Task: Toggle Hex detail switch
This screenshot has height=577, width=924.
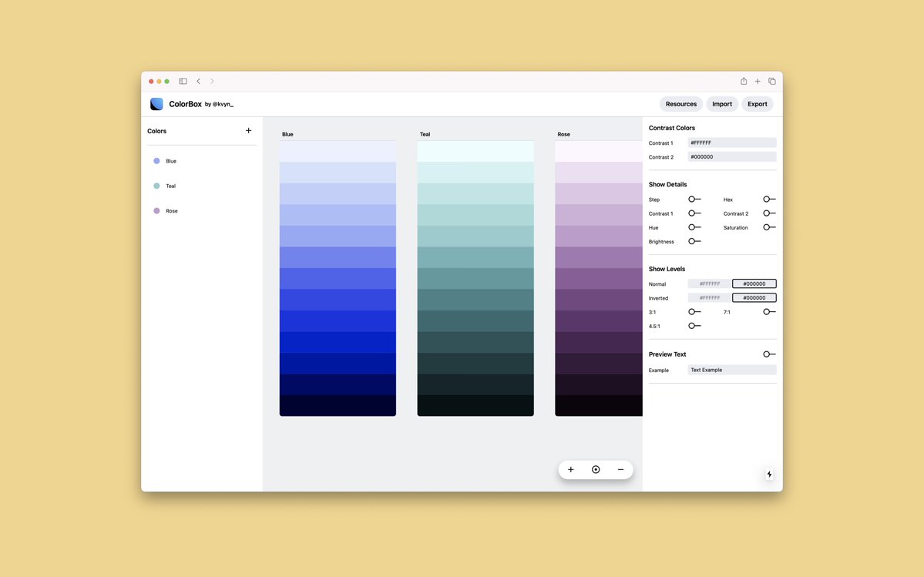Action: pos(769,199)
